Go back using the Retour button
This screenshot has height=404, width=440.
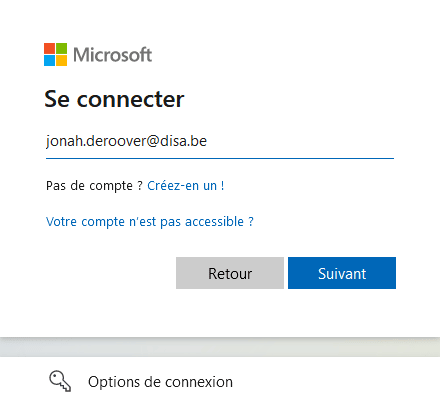coord(230,273)
